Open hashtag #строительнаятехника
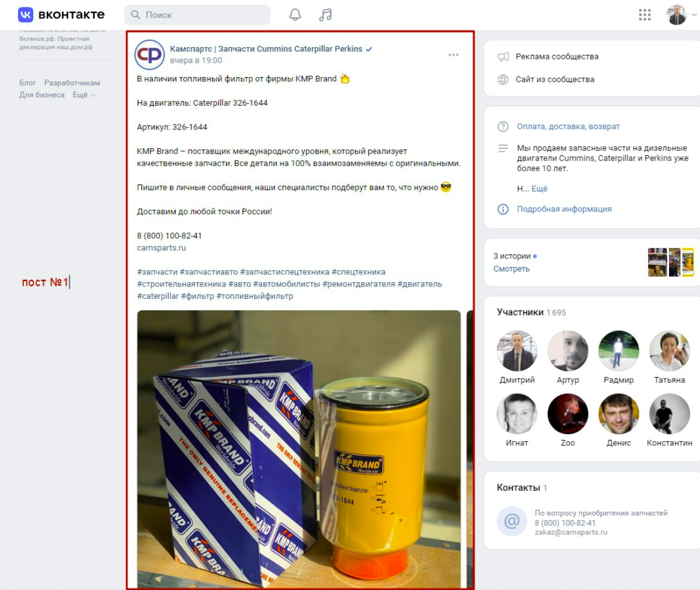The height and width of the screenshot is (590, 700). [x=182, y=284]
